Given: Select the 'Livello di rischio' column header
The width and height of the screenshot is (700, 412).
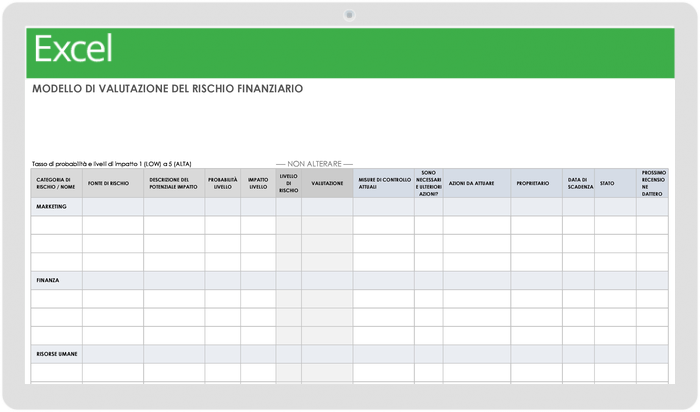Looking at the screenshot, I should (x=288, y=183).
